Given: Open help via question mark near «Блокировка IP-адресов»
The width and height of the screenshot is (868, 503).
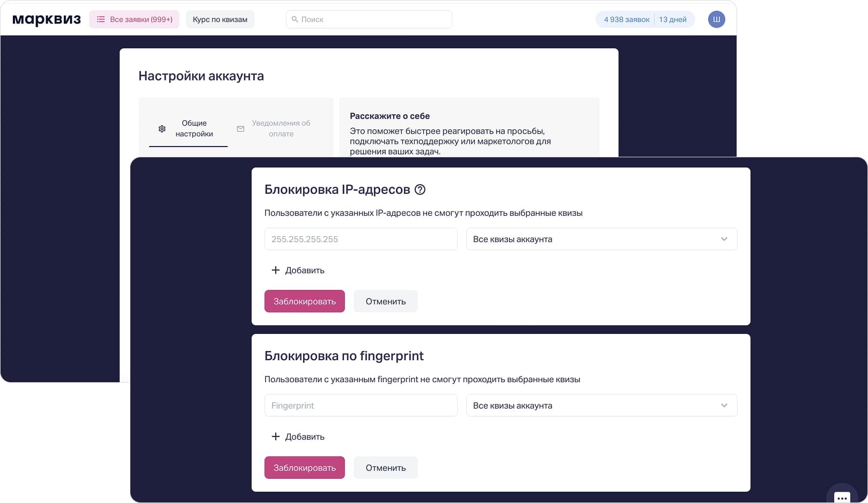Looking at the screenshot, I should click(x=421, y=189).
